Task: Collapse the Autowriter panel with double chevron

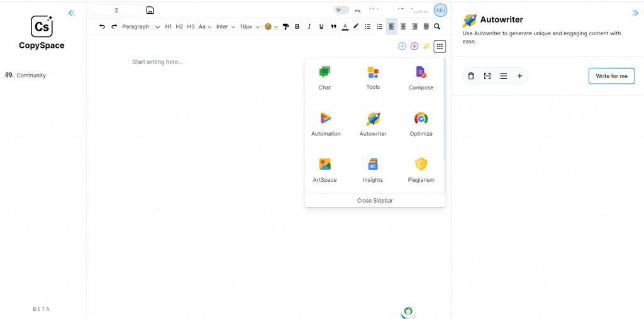Action: [635, 13]
